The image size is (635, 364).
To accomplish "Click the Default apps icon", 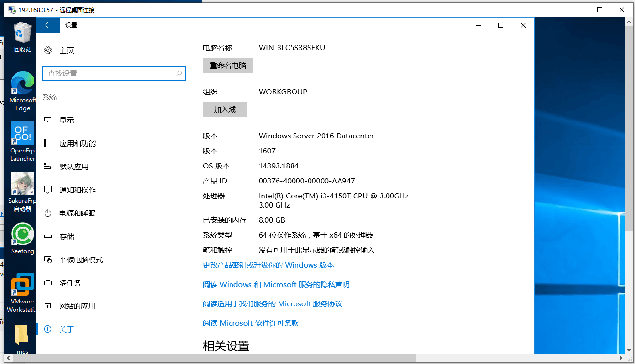I will (x=48, y=167).
